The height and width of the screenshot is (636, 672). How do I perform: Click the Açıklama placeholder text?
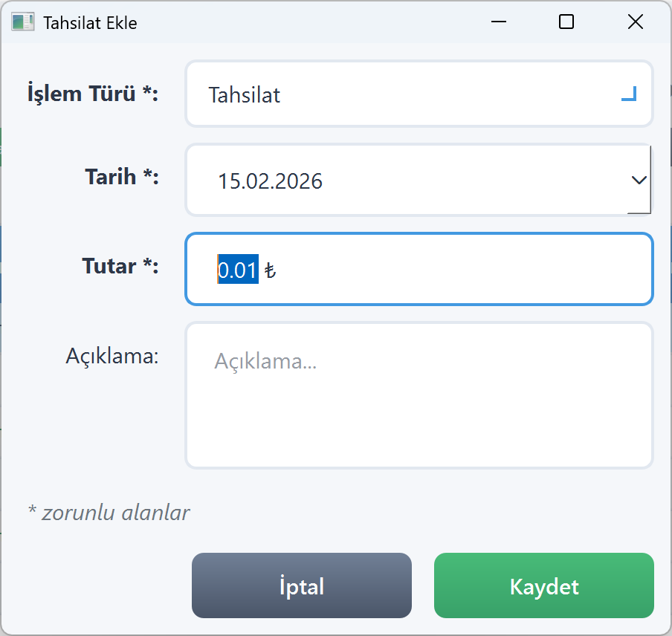click(x=265, y=360)
